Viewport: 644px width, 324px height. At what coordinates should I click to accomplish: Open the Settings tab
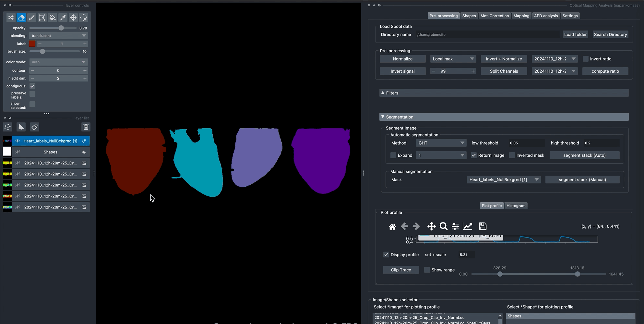570,16
